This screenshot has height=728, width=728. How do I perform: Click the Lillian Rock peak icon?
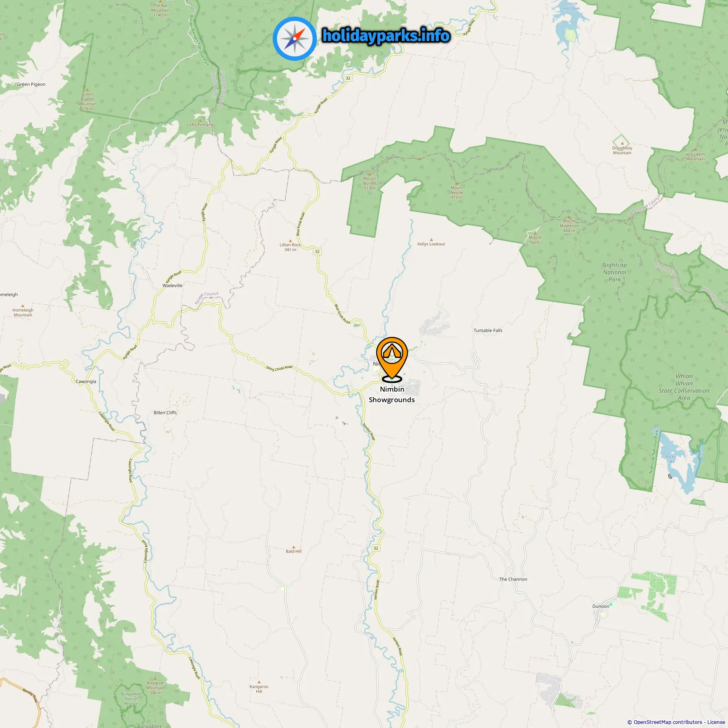click(290, 240)
